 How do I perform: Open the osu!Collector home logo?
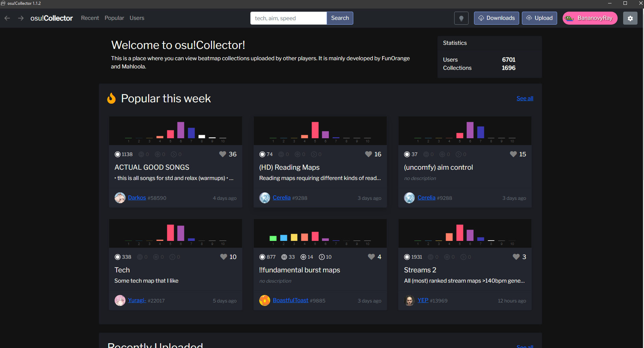tap(52, 18)
